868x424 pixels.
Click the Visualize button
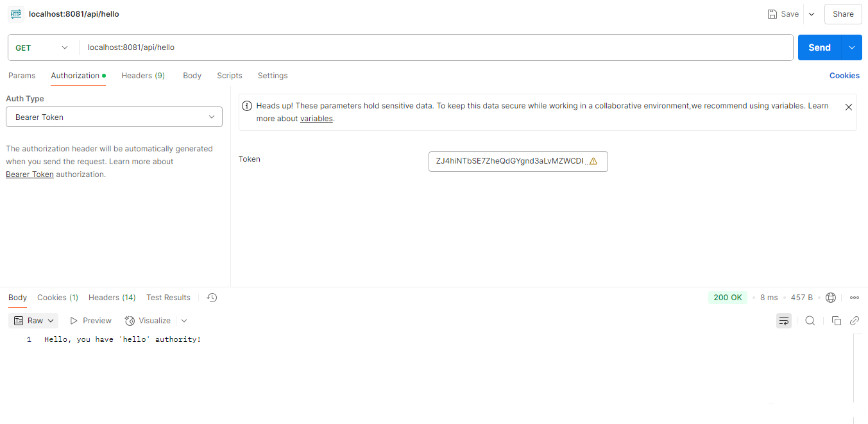148,321
